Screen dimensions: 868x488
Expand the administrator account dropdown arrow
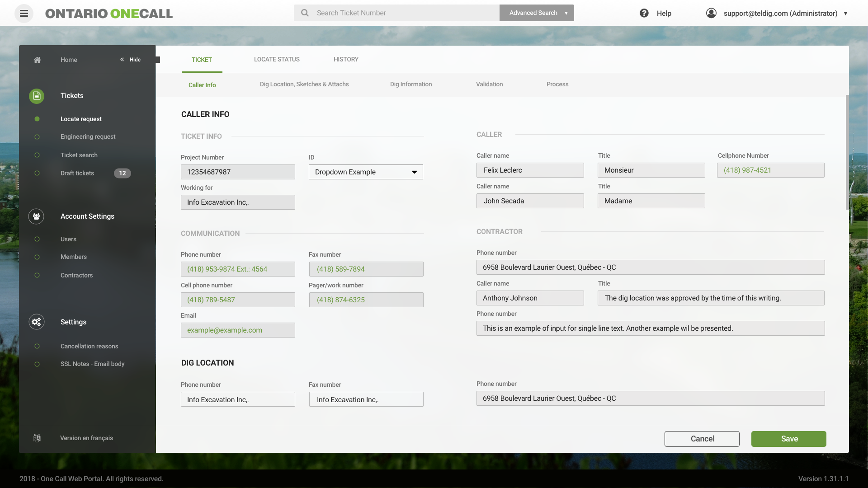pos(845,14)
